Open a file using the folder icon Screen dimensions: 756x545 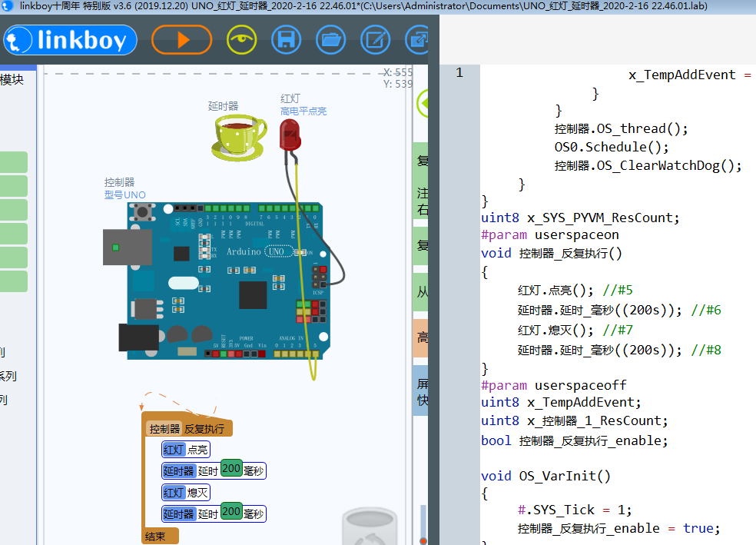coord(330,39)
